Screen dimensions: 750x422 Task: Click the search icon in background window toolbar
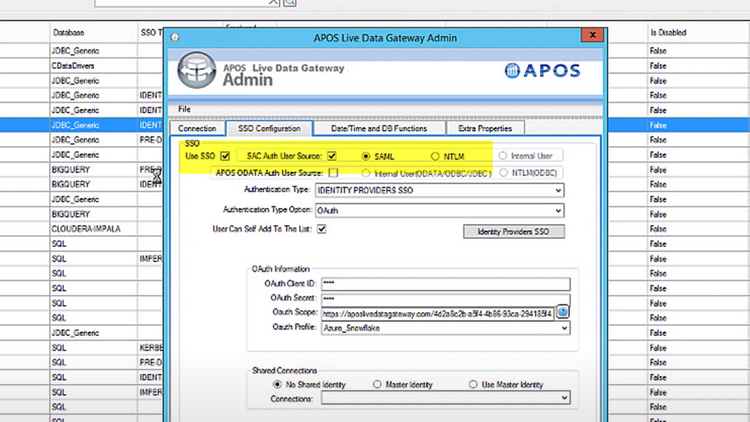pyautogui.click(x=289, y=2)
